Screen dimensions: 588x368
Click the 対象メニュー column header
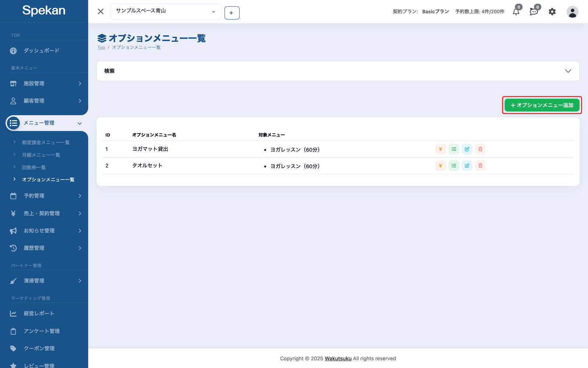coord(272,135)
